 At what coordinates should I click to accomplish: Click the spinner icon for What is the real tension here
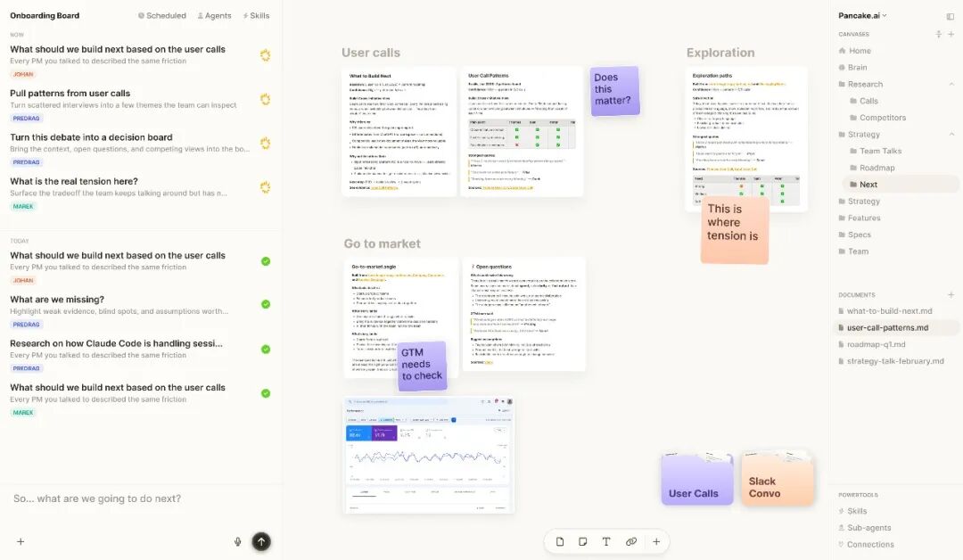point(266,187)
